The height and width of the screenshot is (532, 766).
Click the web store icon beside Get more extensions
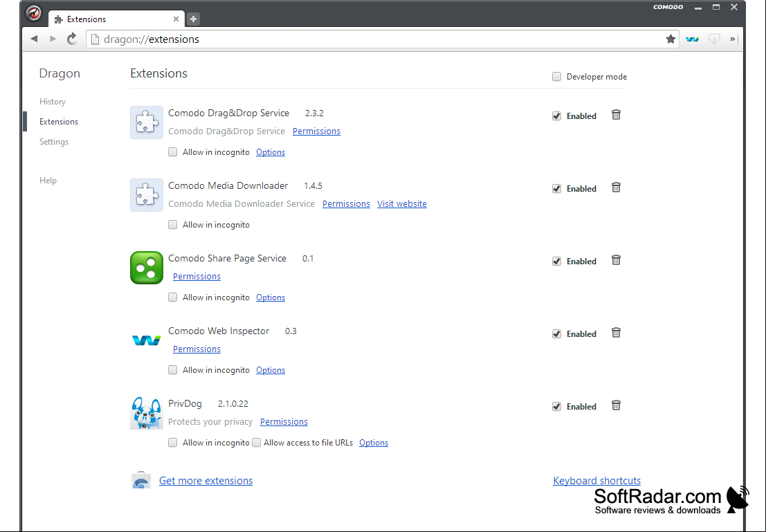(x=141, y=480)
